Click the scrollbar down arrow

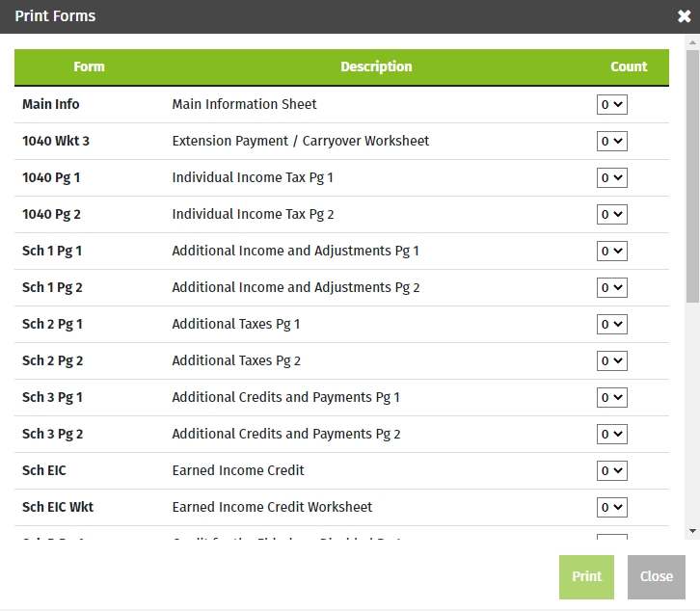[692, 531]
